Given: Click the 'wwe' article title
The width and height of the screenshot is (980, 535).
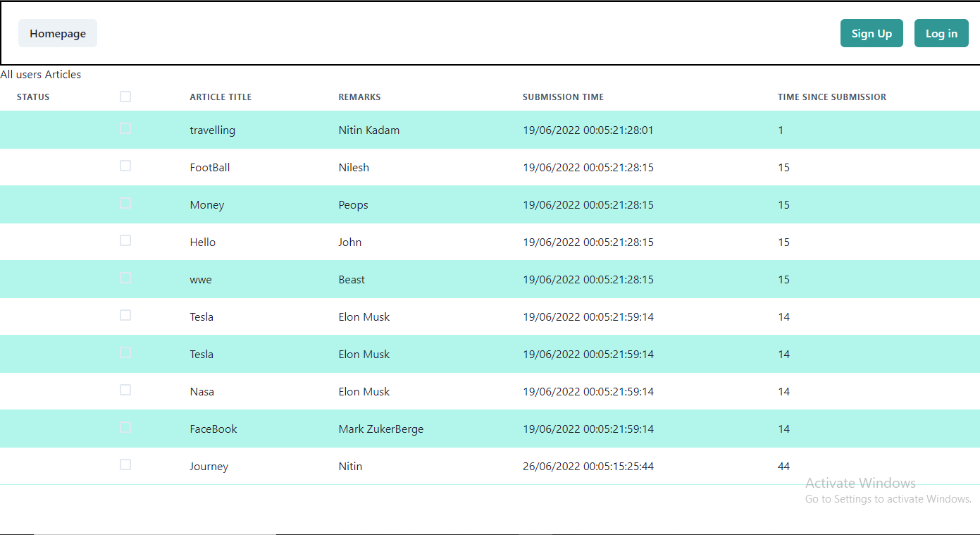Looking at the screenshot, I should tap(201, 280).
